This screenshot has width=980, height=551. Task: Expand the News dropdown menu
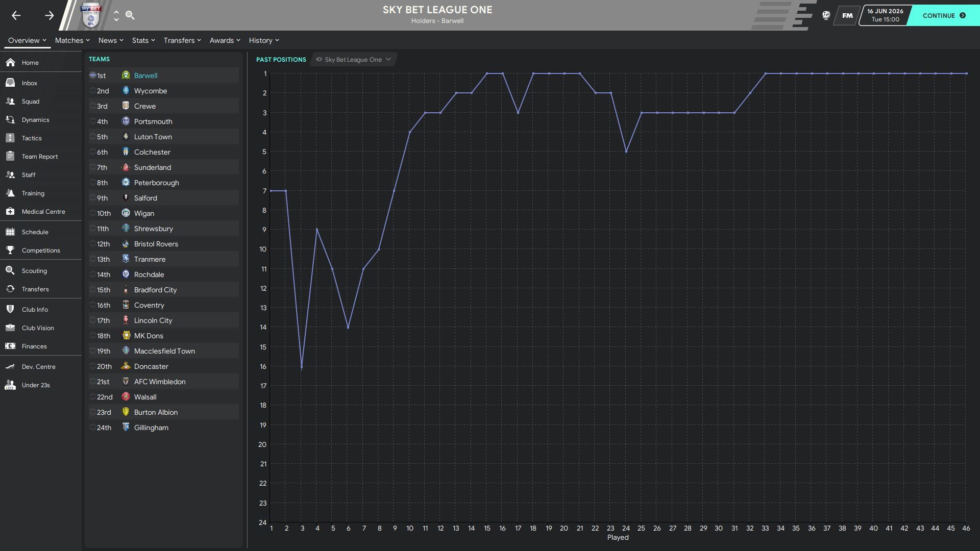pos(111,40)
